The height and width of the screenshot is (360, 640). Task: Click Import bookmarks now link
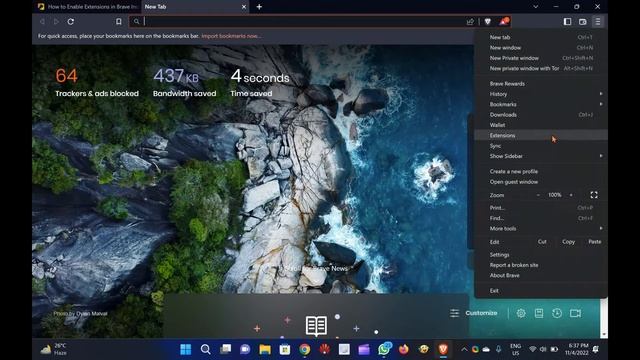[x=231, y=36]
